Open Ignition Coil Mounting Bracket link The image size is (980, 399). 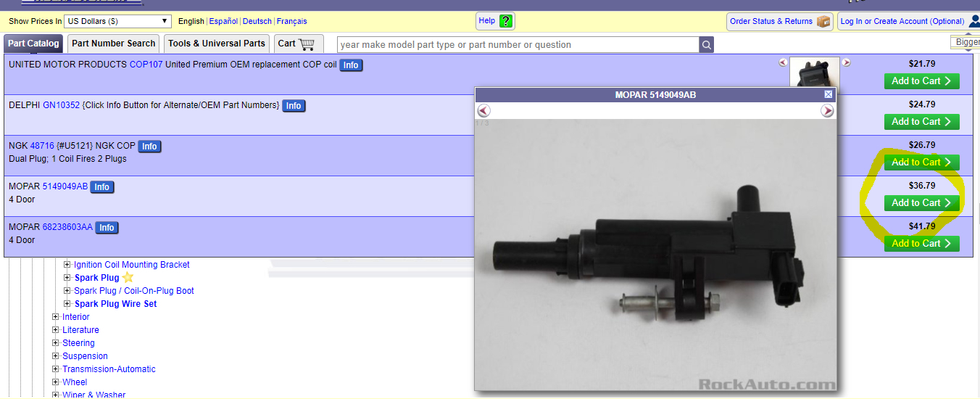coord(132,265)
